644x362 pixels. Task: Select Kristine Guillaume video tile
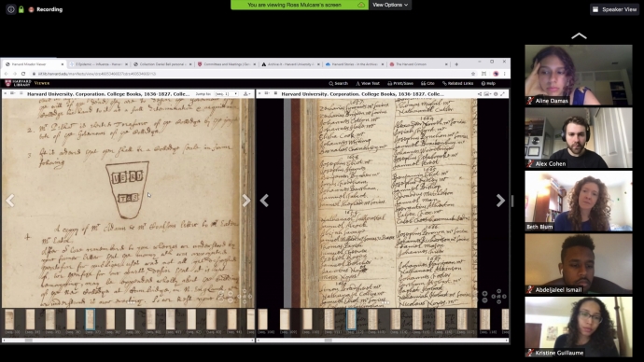[x=579, y=327]
